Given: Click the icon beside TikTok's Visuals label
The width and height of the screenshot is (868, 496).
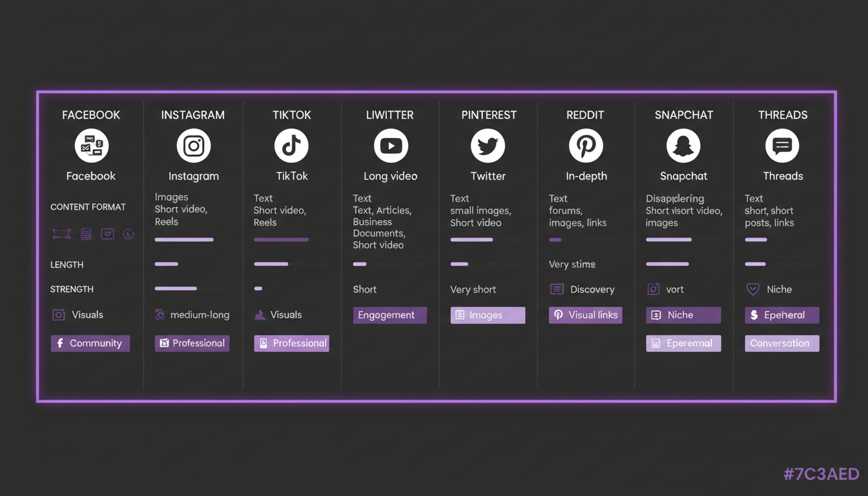Looking at the screenshot, I should (260, 315).
